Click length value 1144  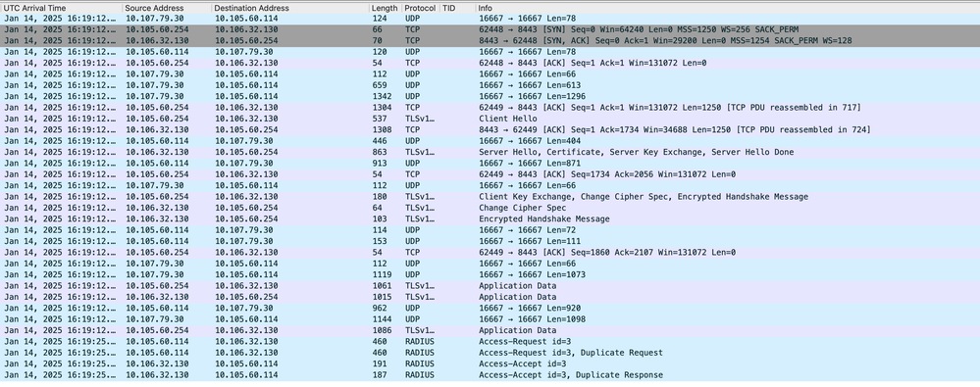[381, 319]
